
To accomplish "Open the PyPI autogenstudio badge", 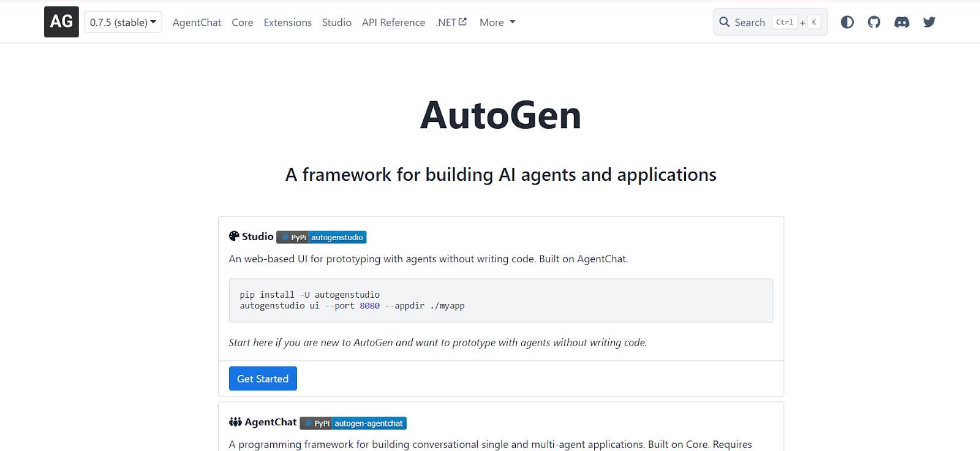I will point(322,237).
